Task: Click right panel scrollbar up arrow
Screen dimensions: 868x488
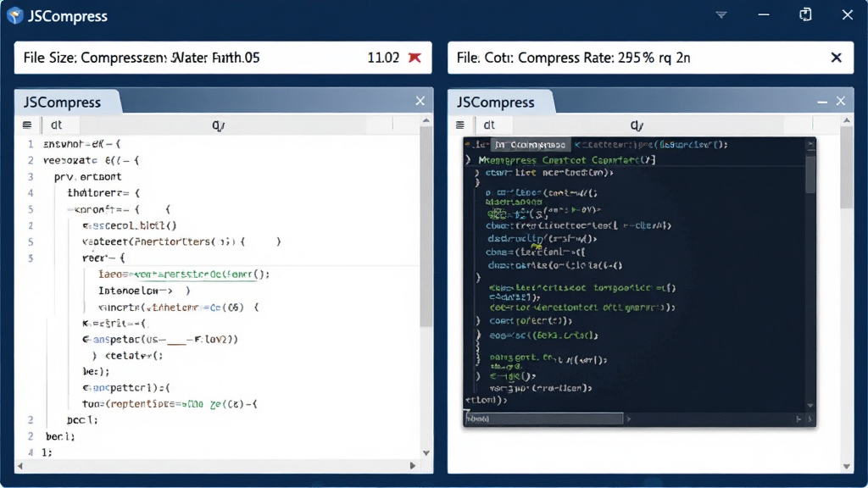Action: pos(847,120)
